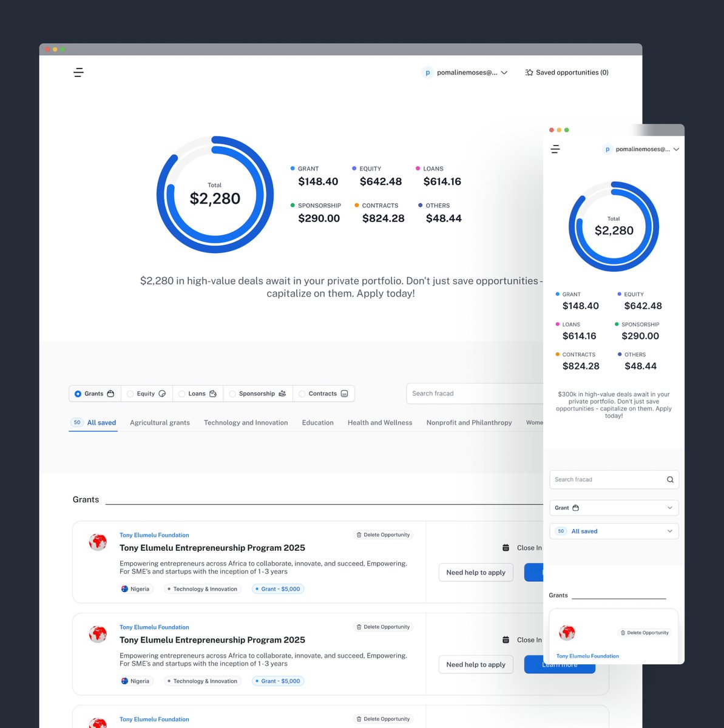Image resolution: width=724 pixels, height=728 pixels.
Task: Click the Contracts document icon
Action: (344, 394)
